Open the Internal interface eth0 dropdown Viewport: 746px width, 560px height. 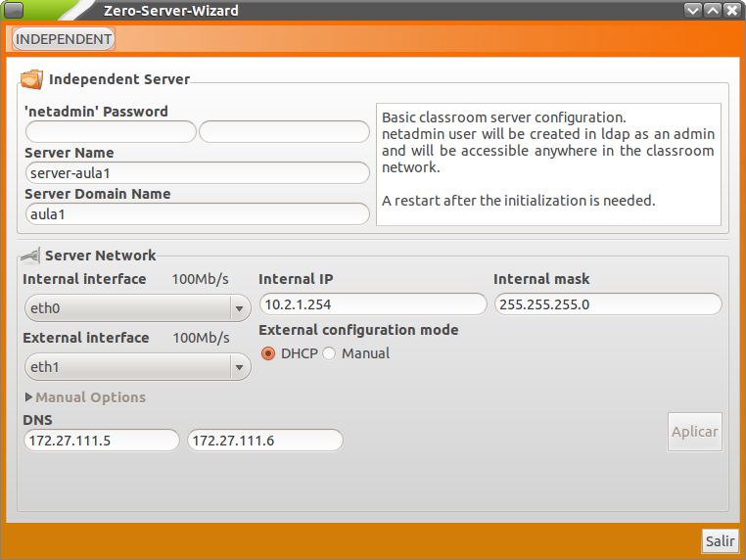137,308
